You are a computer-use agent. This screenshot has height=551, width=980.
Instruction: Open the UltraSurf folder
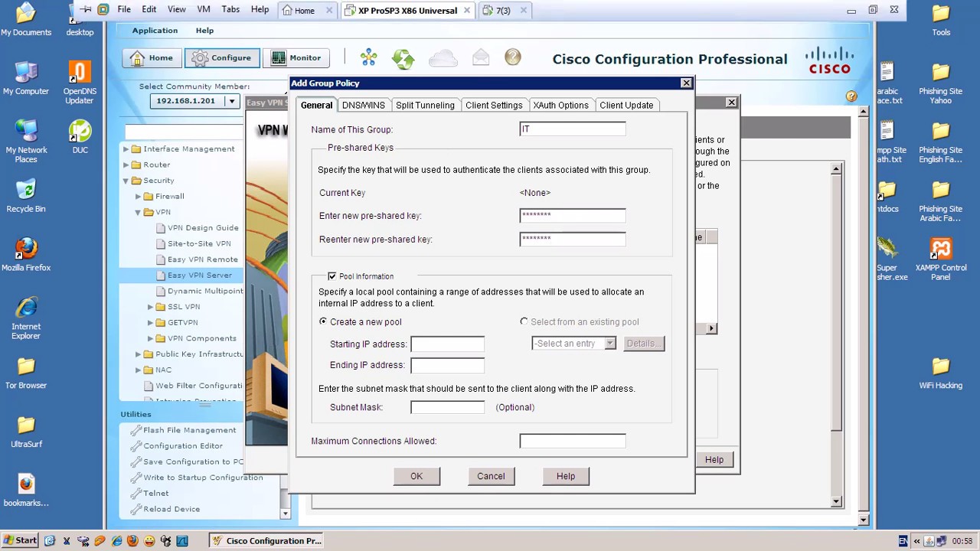point(26,432)
